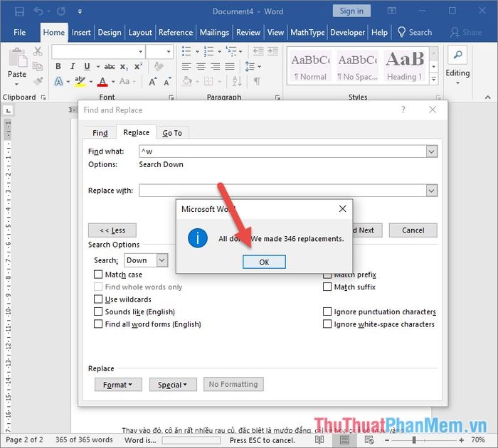This screenshot has width=498, height=448.
Task: Click the Cancel button in Find and Replace
Action: click(x=413, y=230)
